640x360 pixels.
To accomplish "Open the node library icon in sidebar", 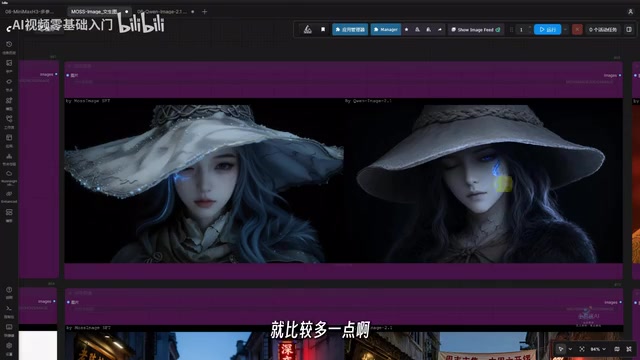I will point(9,82).
